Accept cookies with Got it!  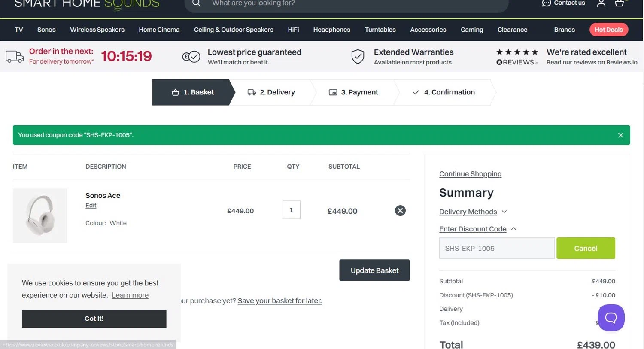pyautogui.click(x=94, y=319)
